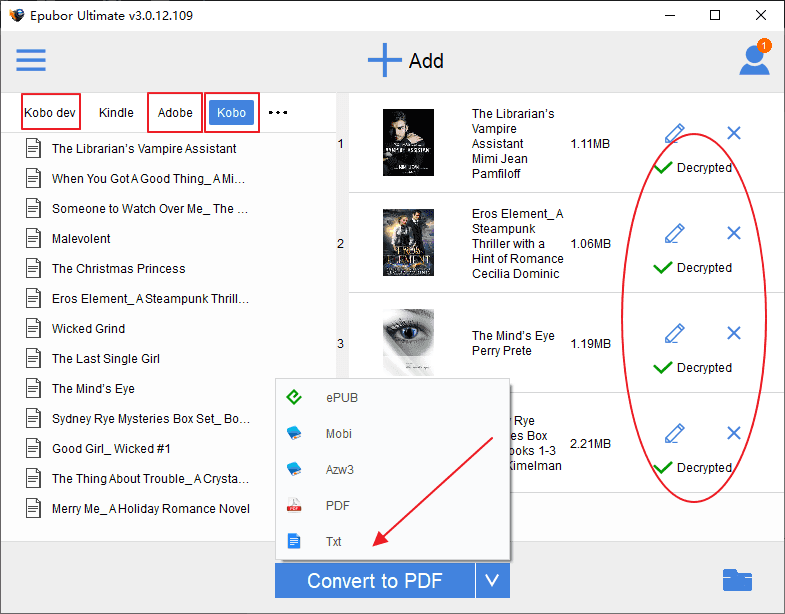Select The Librarian's Vampire Assistant in library list
This screenshot has width=785, height=614.
pos(144,149)
